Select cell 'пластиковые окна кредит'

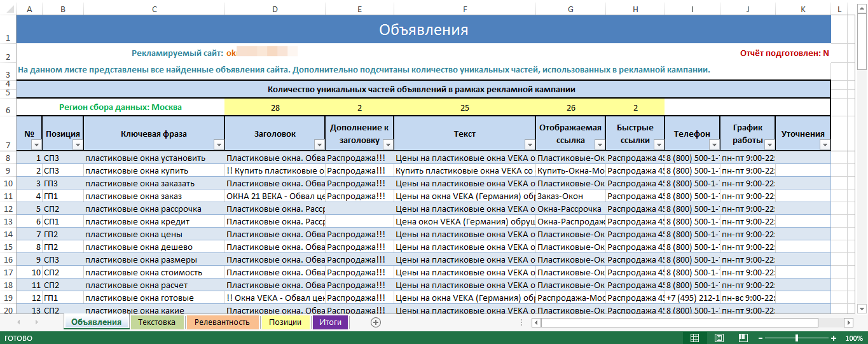point(155,221)
